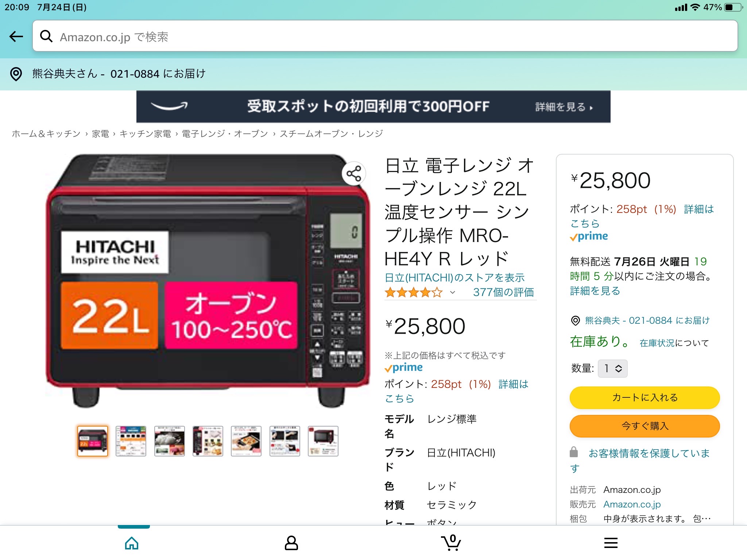Click カートに入れる button
This screenshot has height=560, width=747.
645,397
